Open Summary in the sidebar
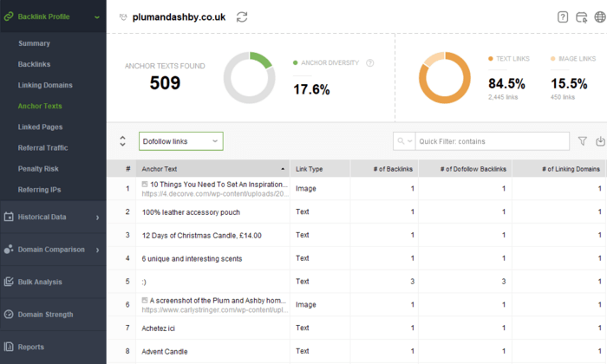607x364 pixels. tap(34, 43)
